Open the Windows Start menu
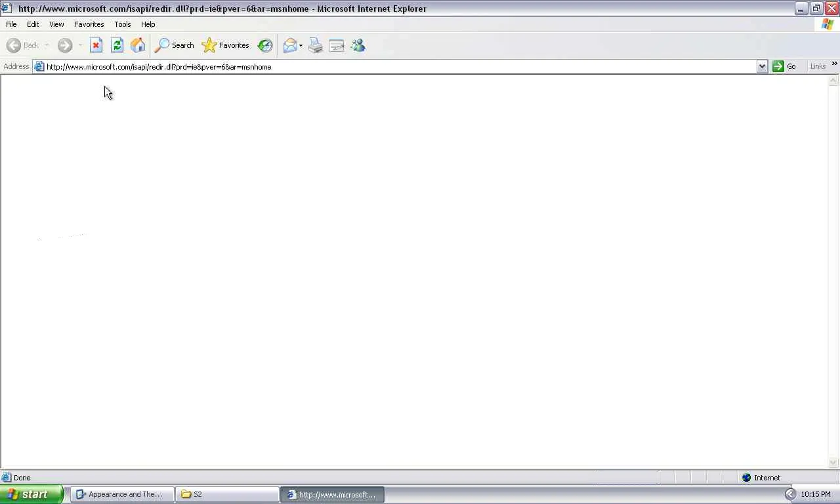Viewport: 840px width, 504px height. click(x=31, y=494)
